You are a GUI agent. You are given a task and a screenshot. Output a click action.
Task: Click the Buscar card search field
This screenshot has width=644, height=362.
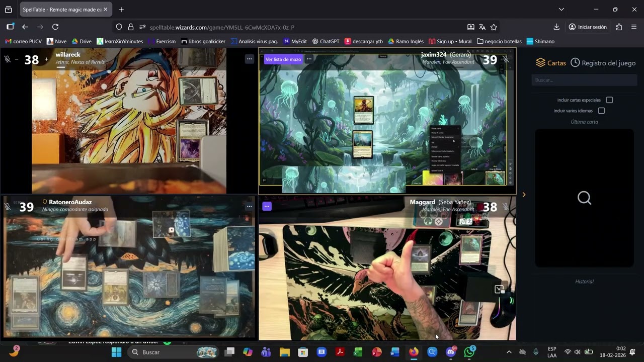pyautogui.click(x=584, y=80)
